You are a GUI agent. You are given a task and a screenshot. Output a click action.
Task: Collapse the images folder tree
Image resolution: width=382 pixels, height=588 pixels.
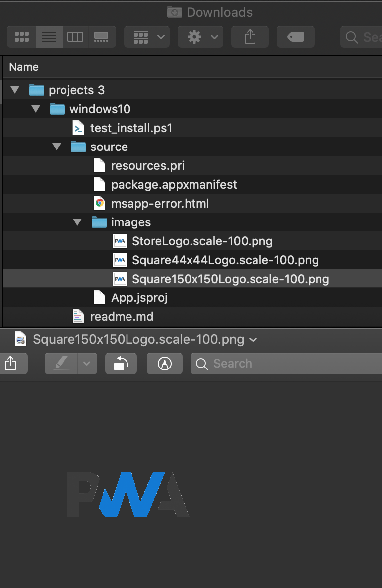pyautogui.click(x=77, y=222)
